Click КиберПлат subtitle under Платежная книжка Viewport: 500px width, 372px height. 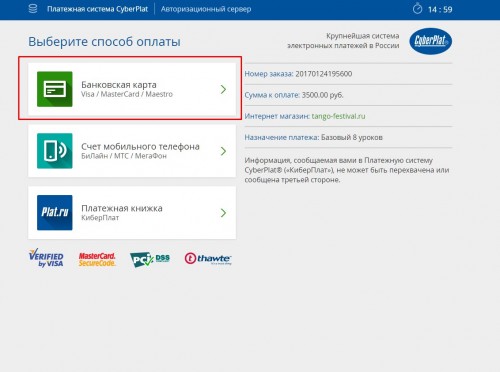click(x=100, y=218)
